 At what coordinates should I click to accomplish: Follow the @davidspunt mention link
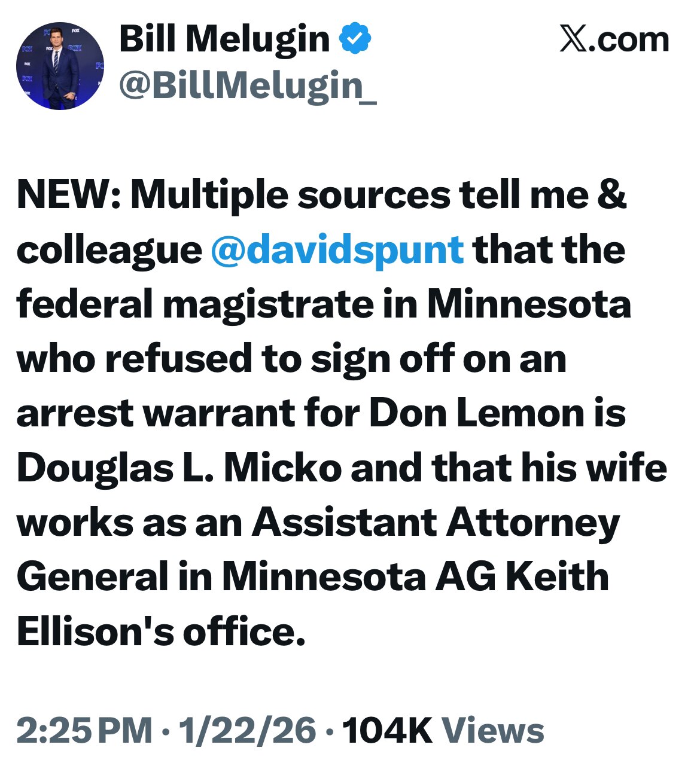(x=337, y=249)
